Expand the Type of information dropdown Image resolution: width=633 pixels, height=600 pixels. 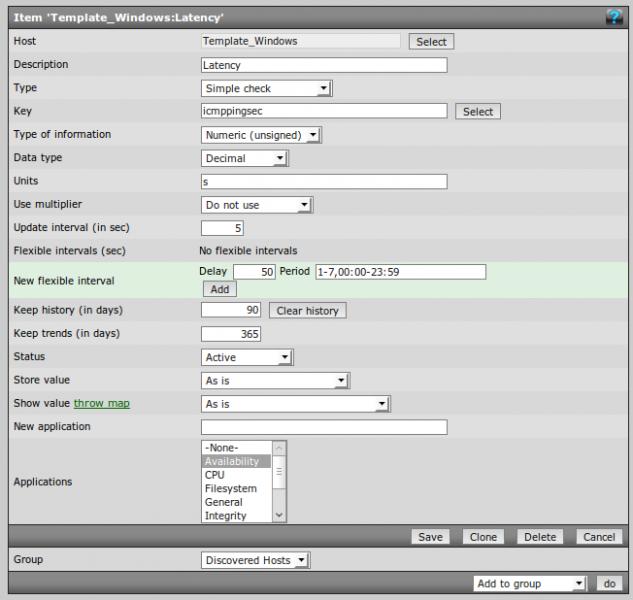pyautogui.click(x=261, y=134)
